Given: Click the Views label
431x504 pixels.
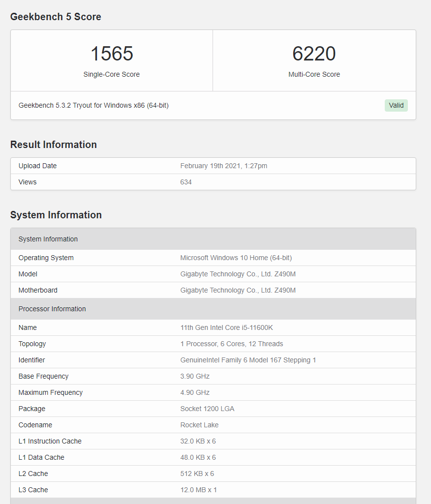Looking at the screenshot, I should (28, 182).
